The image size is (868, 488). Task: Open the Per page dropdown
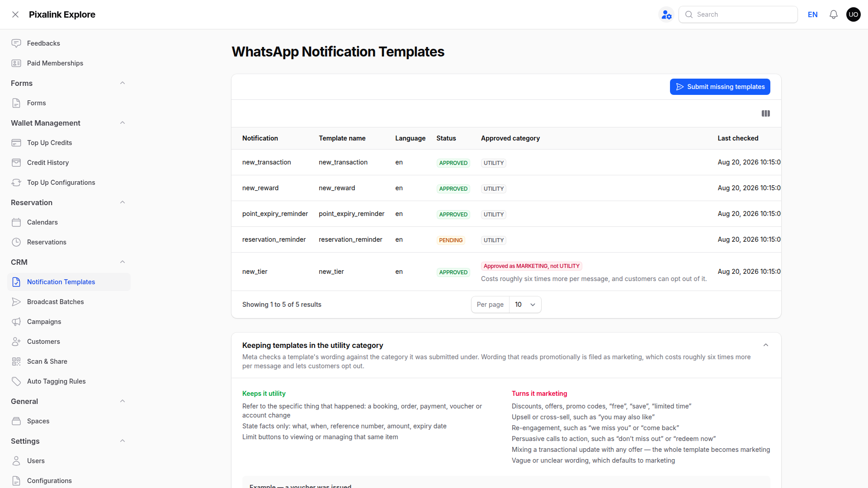pos(525,305)
